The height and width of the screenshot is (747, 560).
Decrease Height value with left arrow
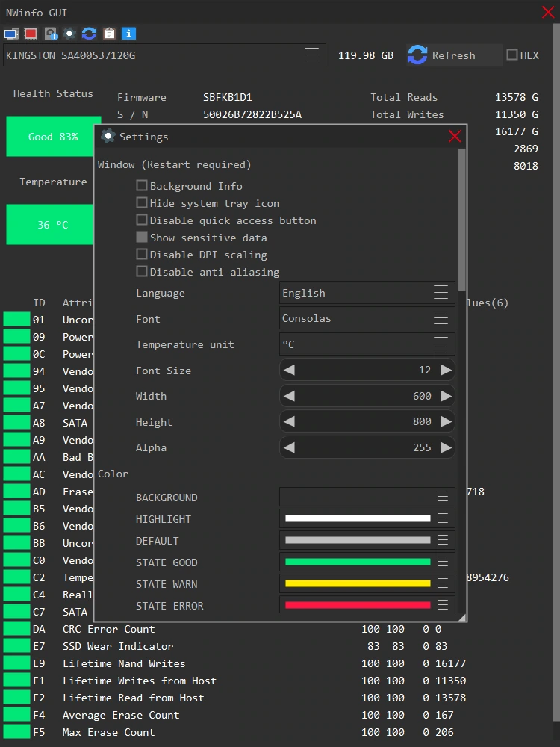point(289,421)
